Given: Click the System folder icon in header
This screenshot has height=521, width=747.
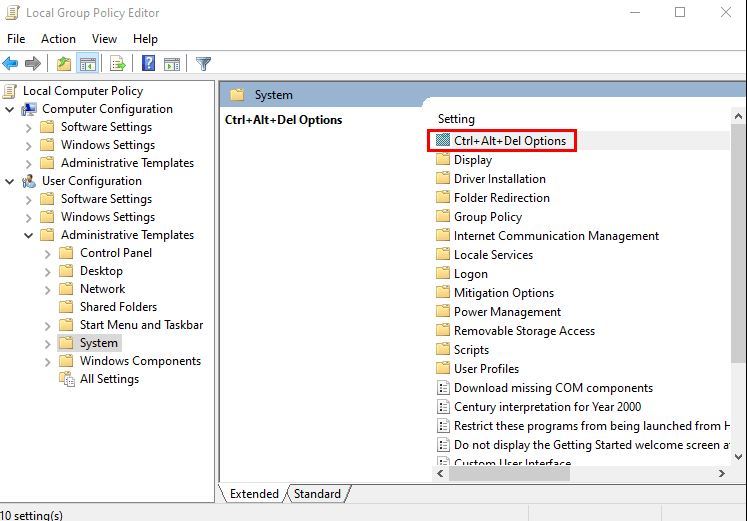Looking at the screenshot, I should pos(237,95).
